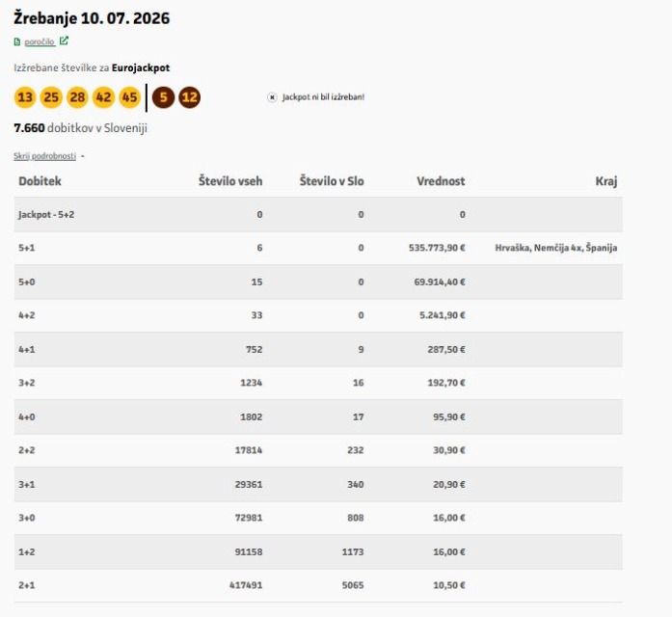Click the drawn number ball 28
This screenshot has height=617, width=672.
coord(77,97)
